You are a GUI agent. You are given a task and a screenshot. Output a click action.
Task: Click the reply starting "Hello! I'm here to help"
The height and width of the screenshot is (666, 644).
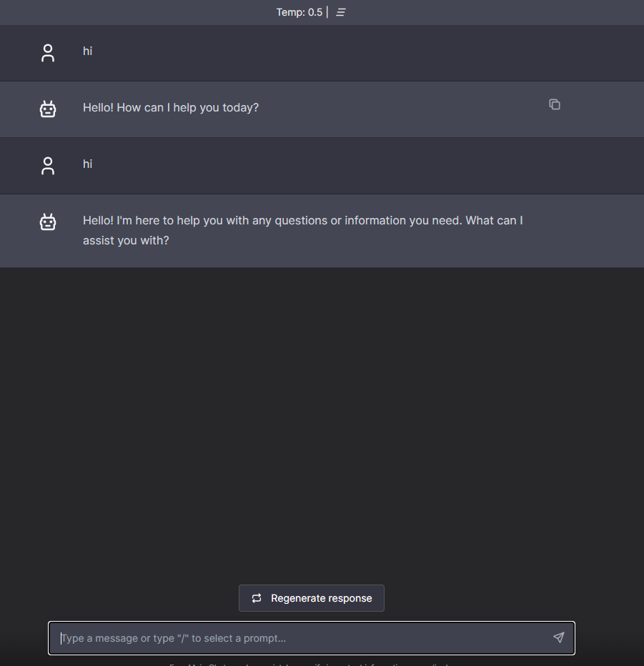[302, 221]
